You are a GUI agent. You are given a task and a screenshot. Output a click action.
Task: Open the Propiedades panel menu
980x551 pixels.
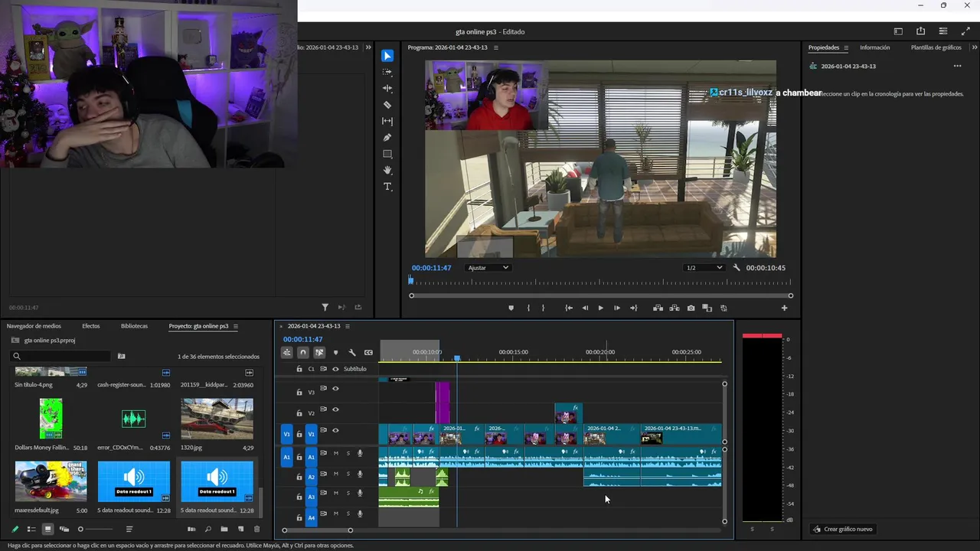tap(846, 47)
